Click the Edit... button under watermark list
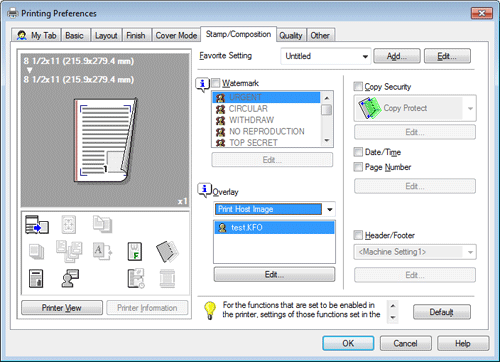This screenshot has height=362, width=500. pyautogui.click(x=272, y=160)
